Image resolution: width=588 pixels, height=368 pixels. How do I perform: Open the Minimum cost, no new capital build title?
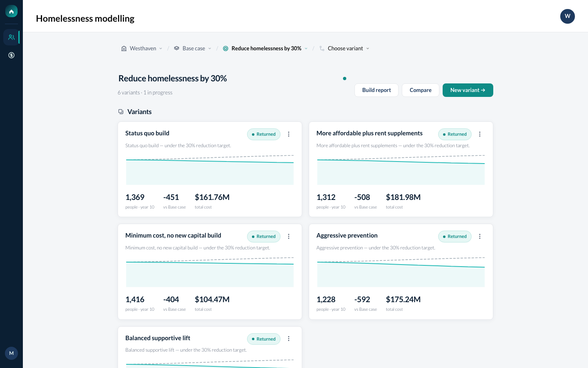pyautogui.click(x=173, y=236)
